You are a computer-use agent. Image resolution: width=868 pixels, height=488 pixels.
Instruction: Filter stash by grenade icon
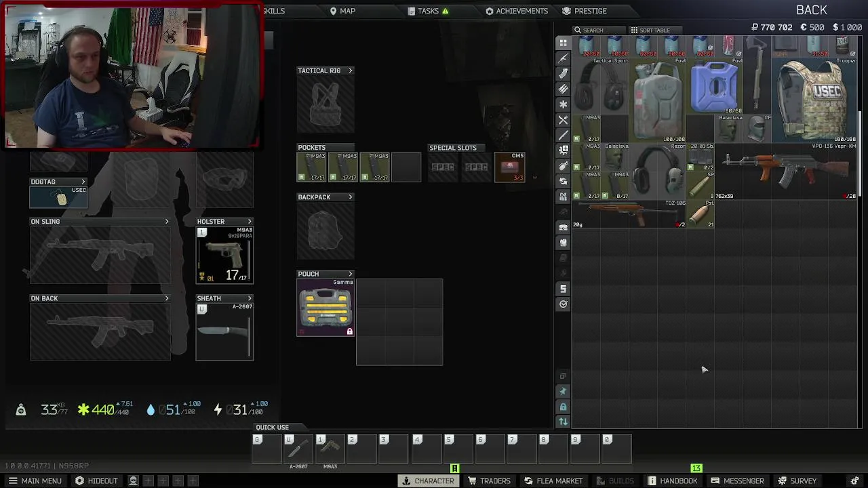[x=563, y=165]
